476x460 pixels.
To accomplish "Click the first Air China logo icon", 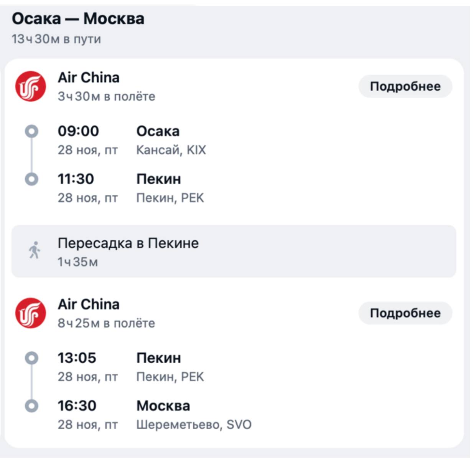I will tap(31, 86).
